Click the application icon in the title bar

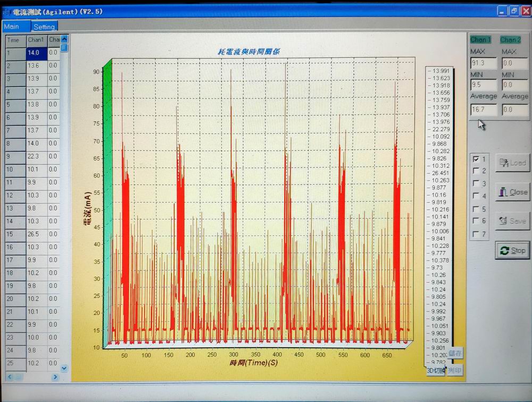7,12
